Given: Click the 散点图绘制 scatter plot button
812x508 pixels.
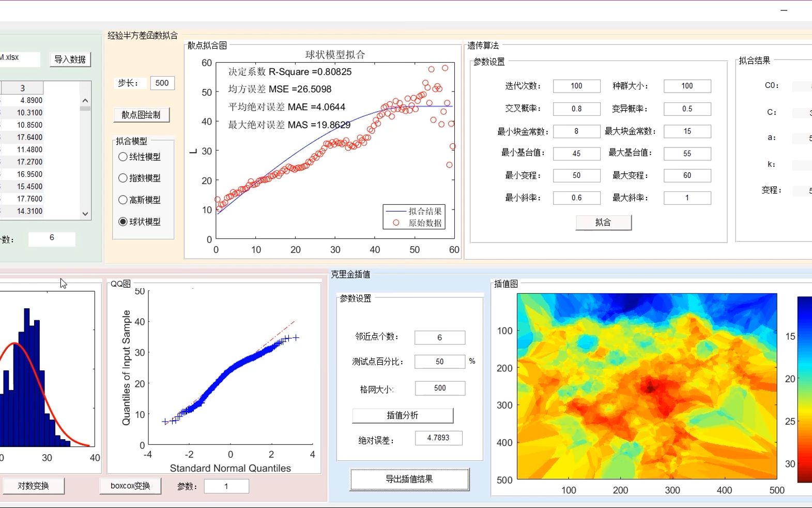Looking at the screenshot, I should 141,115.
